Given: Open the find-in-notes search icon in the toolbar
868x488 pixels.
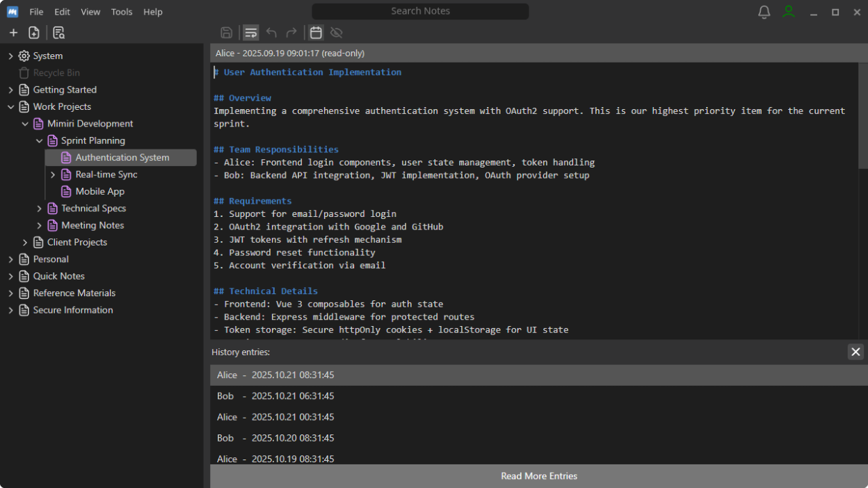Looking at the screenshot, I should (58, 33).
